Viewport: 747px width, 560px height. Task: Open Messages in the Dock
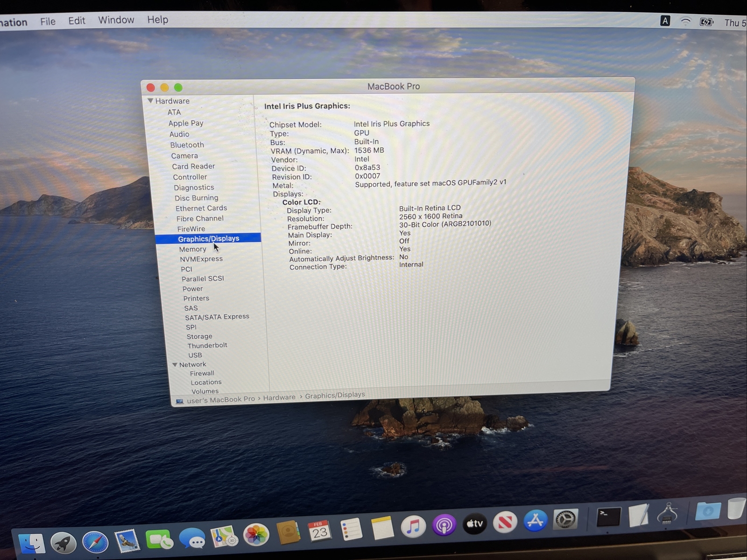coord(192,539)
